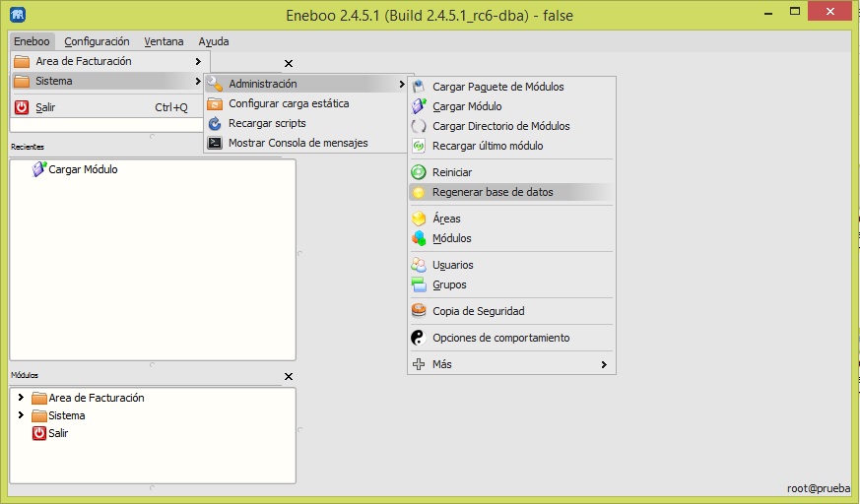
Task: Open the Más submenu arrow
Action: coord(604,364)
